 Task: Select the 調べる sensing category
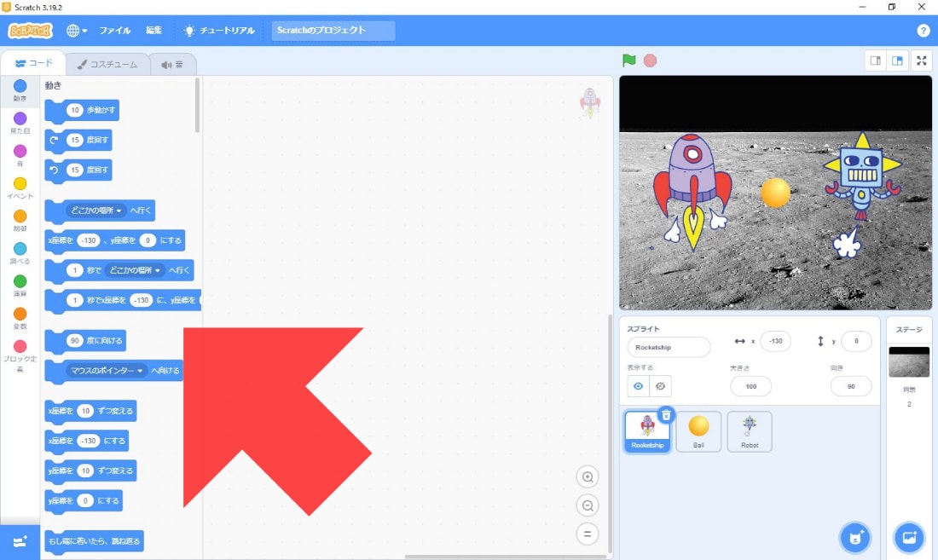click(20, 253)
